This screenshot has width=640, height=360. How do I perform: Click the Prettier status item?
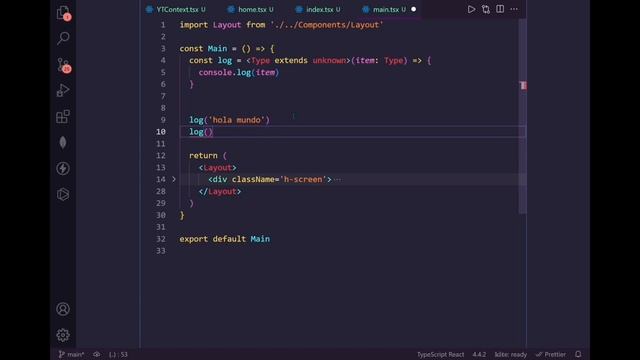tap(551, 354)
